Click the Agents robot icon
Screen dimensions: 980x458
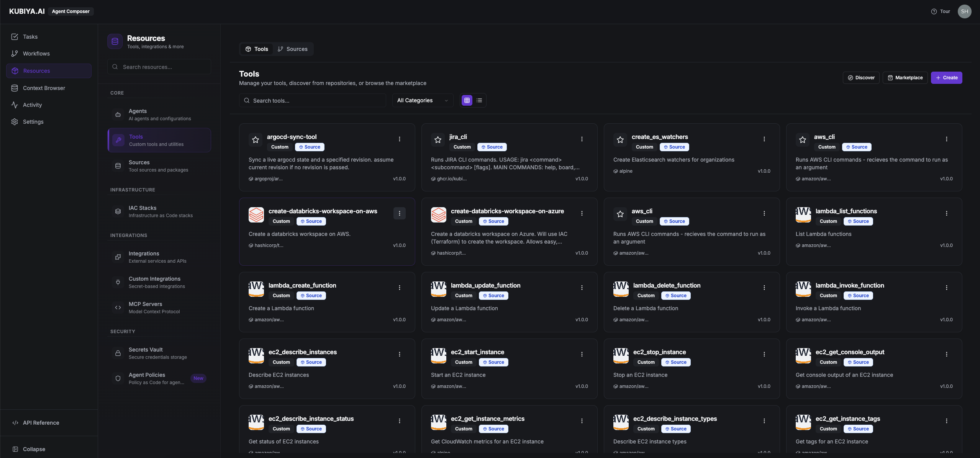click(118, 114)
